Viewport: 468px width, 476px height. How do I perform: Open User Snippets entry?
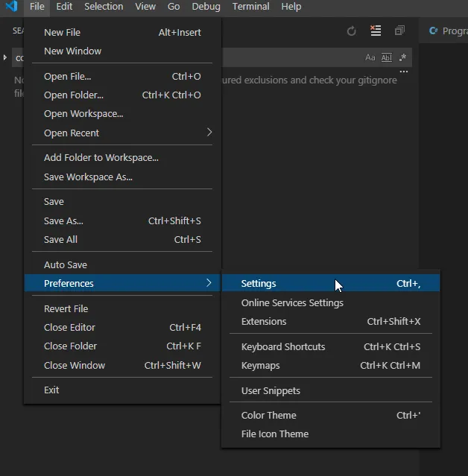[x=331, y=390]
